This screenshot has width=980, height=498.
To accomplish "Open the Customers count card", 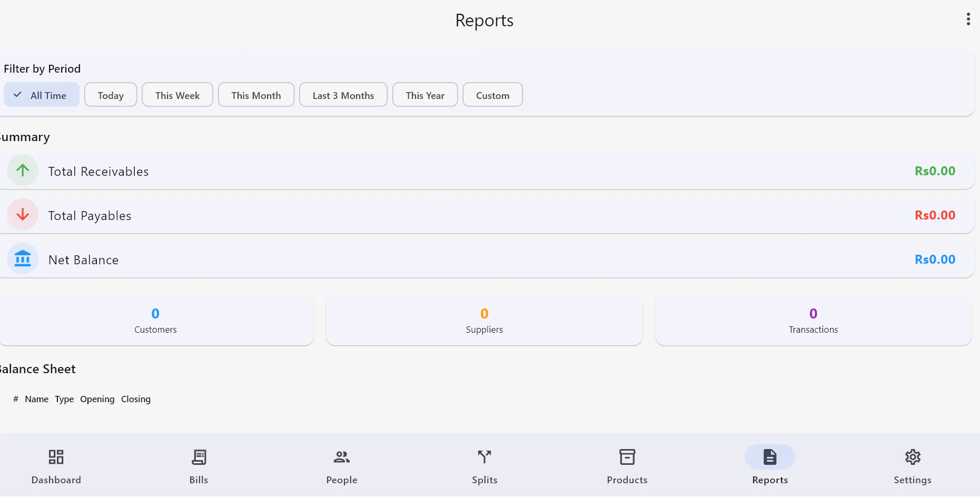I will pyautogui.click(x=156, y=321).
